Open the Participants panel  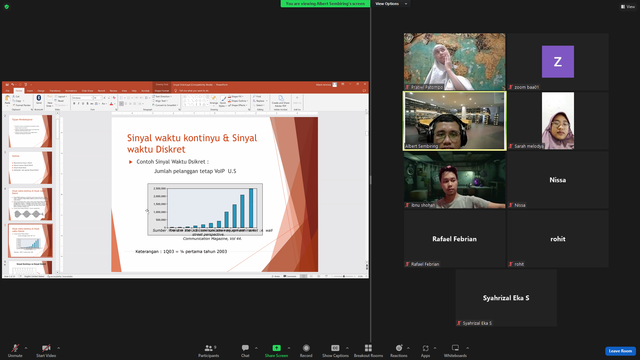[x=209, y=350]
